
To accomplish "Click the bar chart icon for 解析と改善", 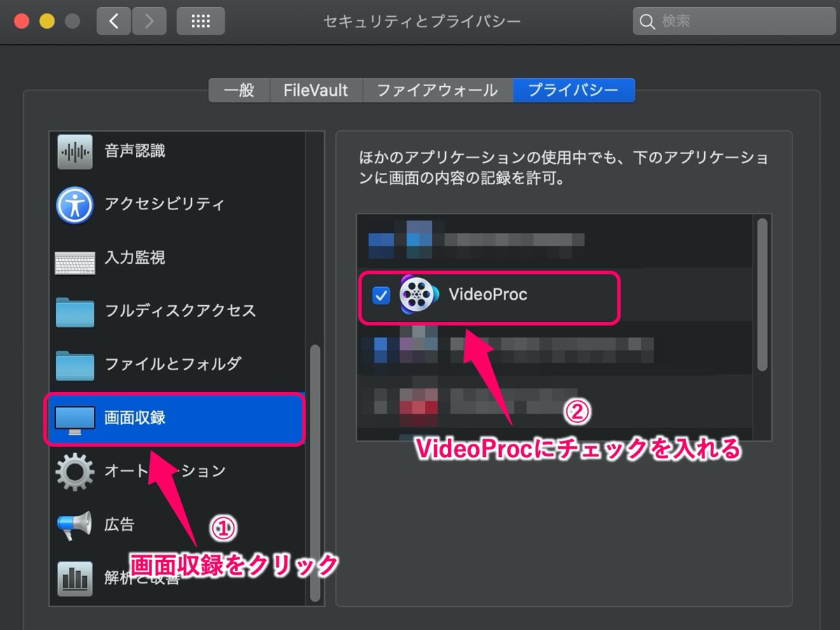I will [x=74, y=578].
